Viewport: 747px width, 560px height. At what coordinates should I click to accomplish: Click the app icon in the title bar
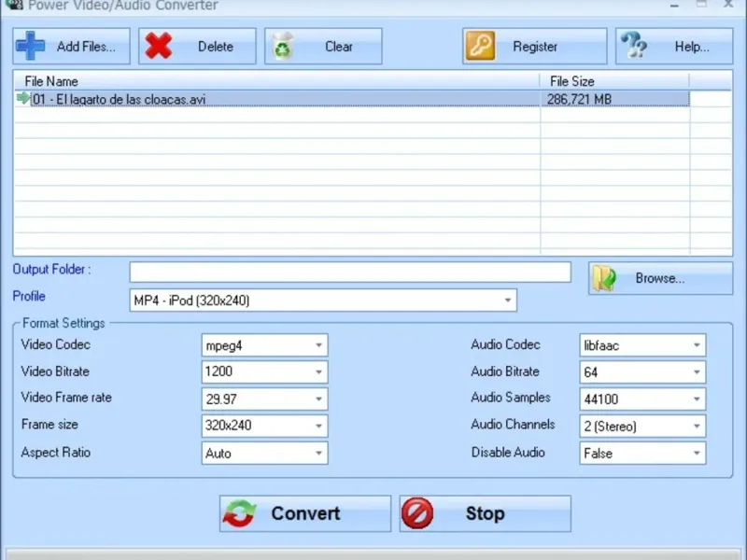pos(15,5)
